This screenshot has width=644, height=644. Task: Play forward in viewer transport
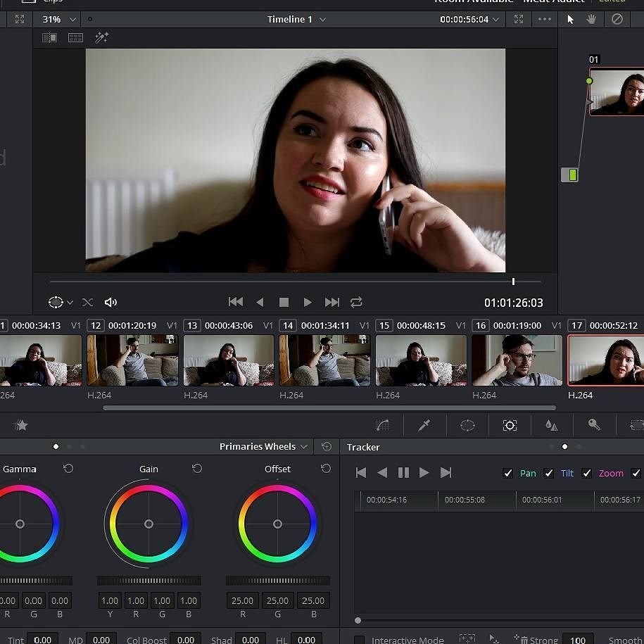307,303
